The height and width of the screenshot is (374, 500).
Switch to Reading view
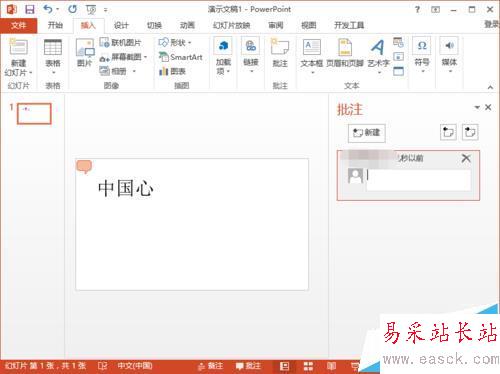coord(331,366)
